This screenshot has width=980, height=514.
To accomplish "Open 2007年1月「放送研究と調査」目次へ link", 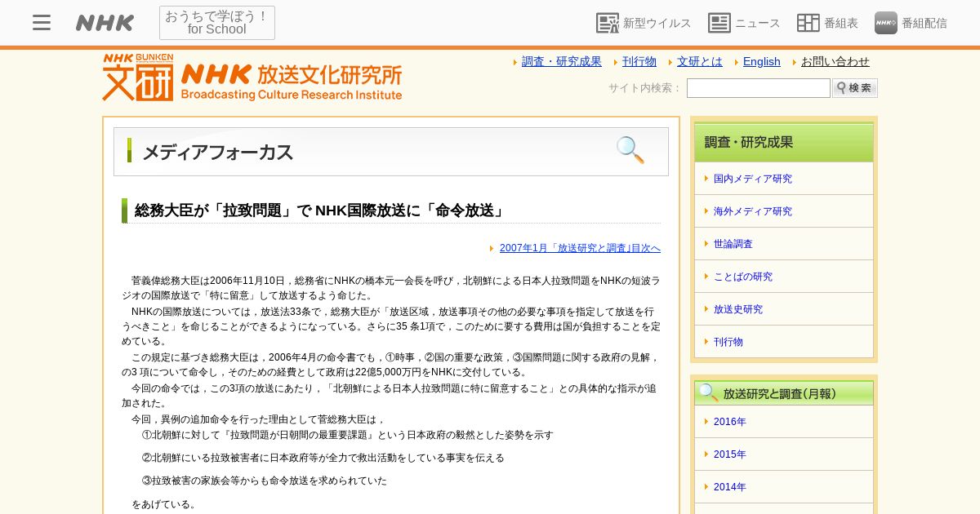I will (x=580, y=248).
